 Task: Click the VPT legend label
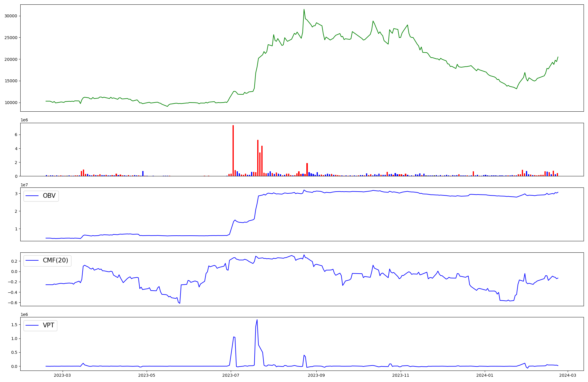click(x=49, y=326)
